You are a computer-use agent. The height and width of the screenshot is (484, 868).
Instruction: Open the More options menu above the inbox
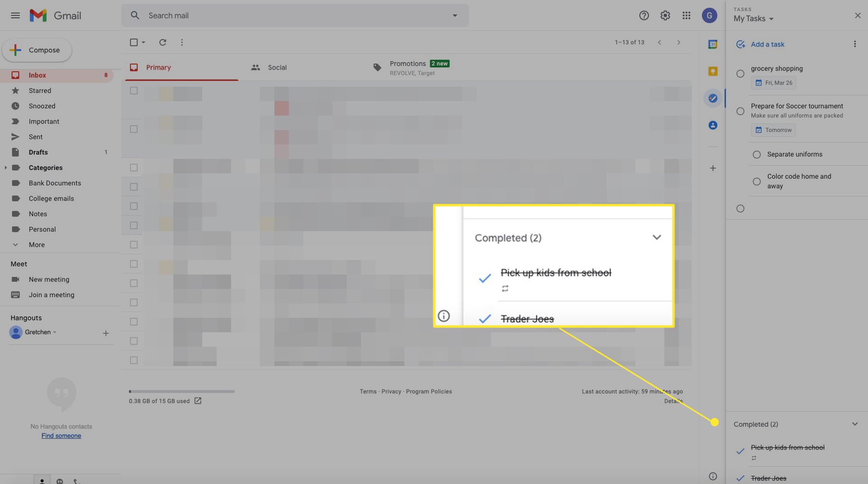(181, 42)
